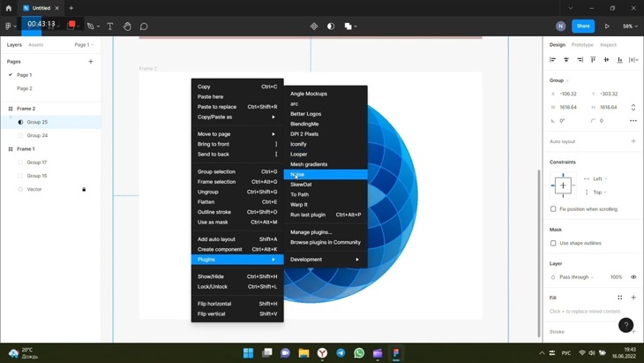Open the help question mark button
The image size is (644, 363).
[625, 325]
